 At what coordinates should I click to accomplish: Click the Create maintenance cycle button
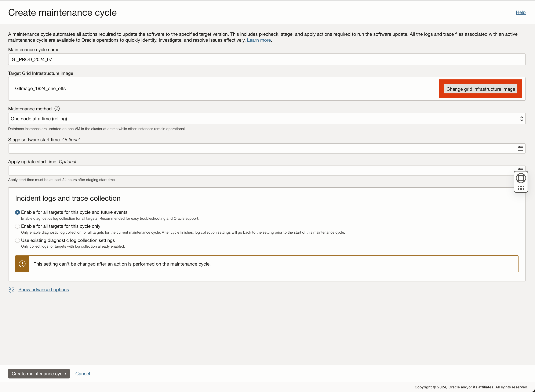pos(39,373)
